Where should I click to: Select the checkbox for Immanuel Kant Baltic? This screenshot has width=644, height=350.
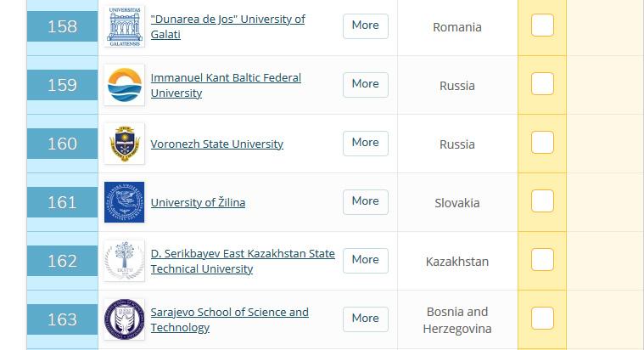pos(542,84)
